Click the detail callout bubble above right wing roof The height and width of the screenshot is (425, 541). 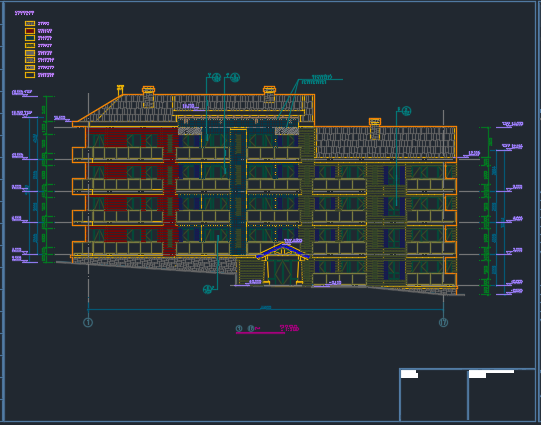406,111
